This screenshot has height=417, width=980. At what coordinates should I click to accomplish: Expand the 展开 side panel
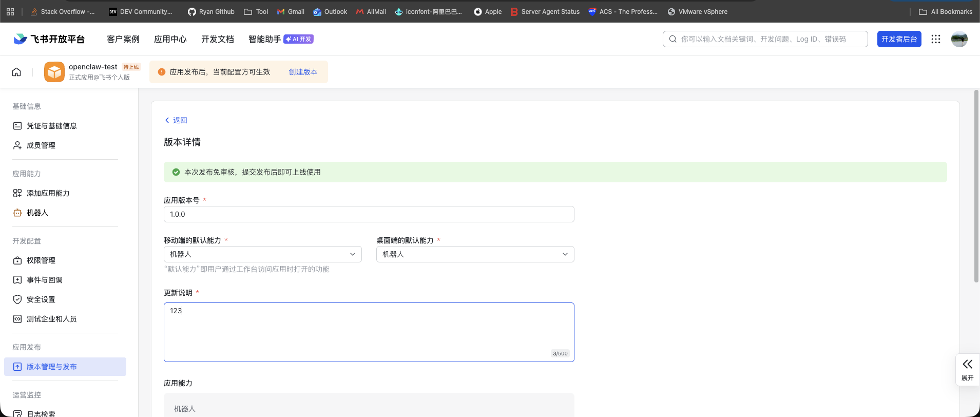click(x=968, y=370)
